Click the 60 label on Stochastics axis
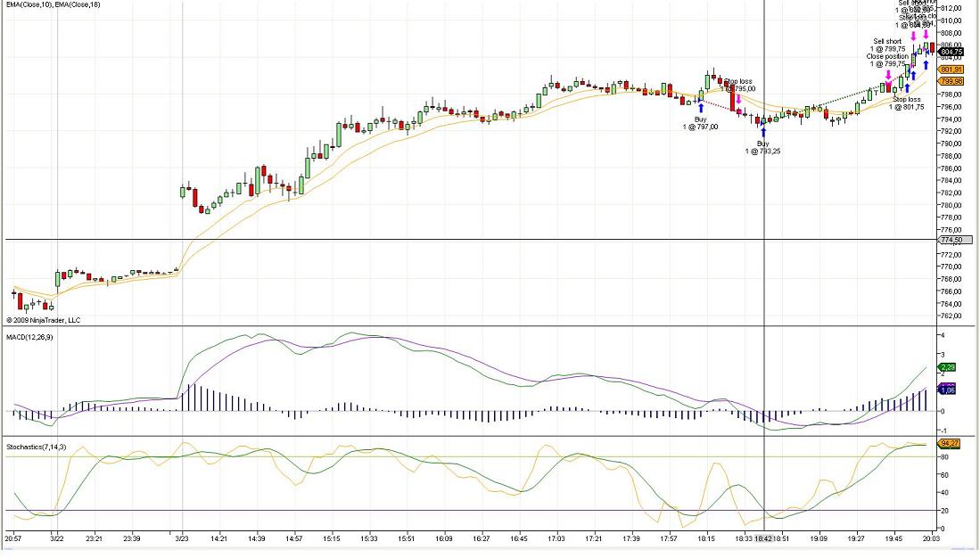The width and height of the screenshot is (980, 558). (x=945, y=475)
